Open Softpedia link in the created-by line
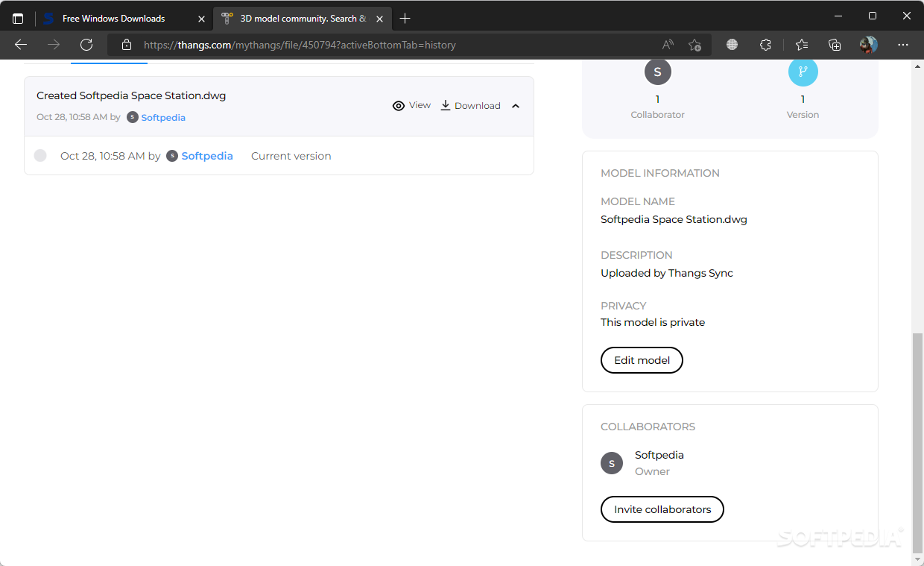924x566 pixels. click(x=163, y=118)
